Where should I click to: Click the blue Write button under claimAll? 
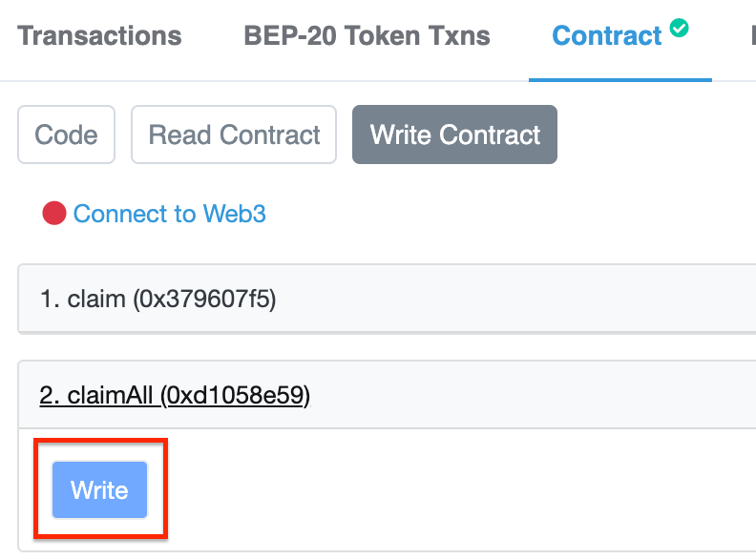pyautogui.click(x=100, y=490)
